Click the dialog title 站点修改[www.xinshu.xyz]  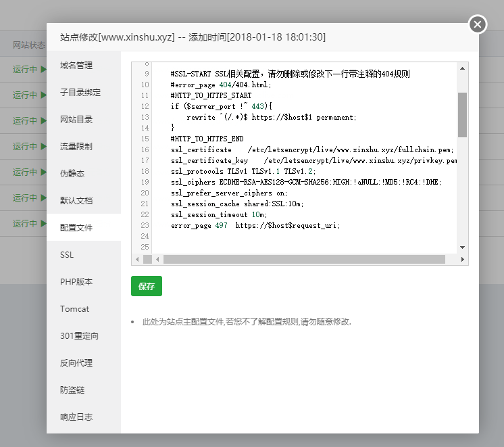click(x=118, y=37)
